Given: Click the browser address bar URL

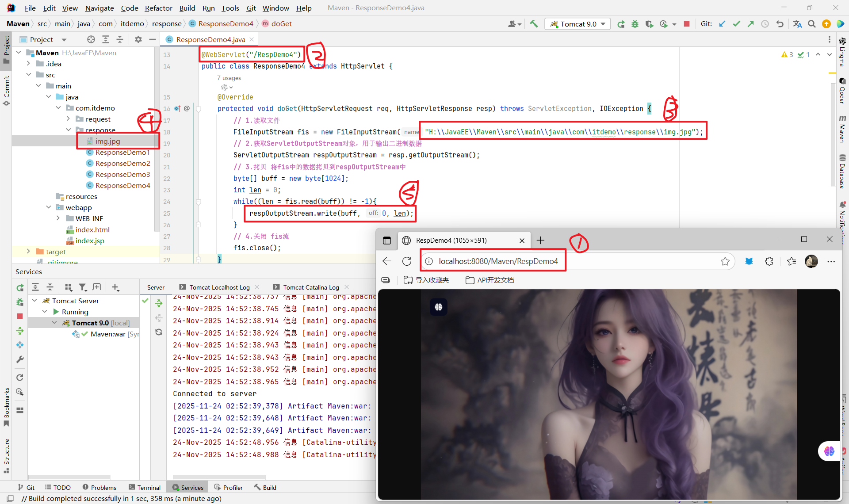Looking at the screenshot, I should (498, 261).
